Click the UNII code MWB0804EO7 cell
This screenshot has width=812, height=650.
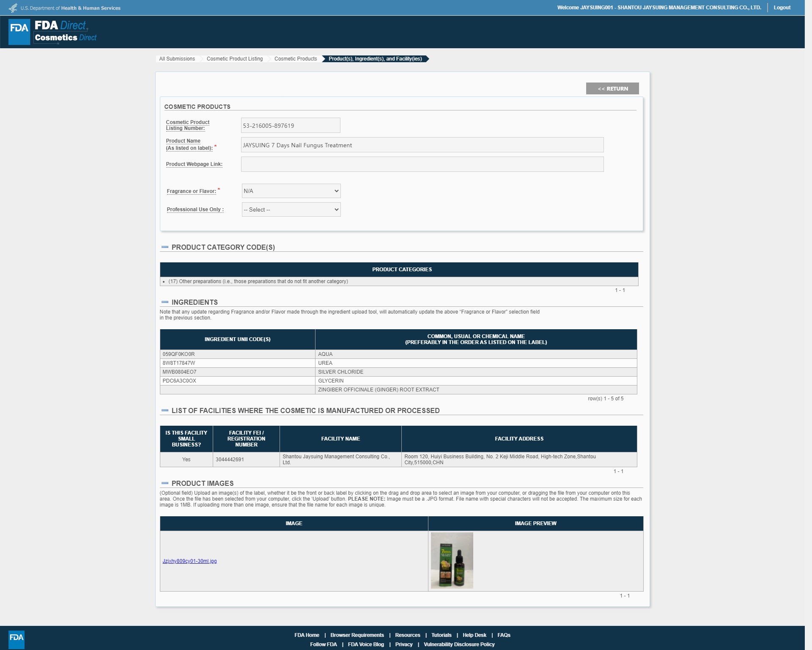(x=238, y=372)
